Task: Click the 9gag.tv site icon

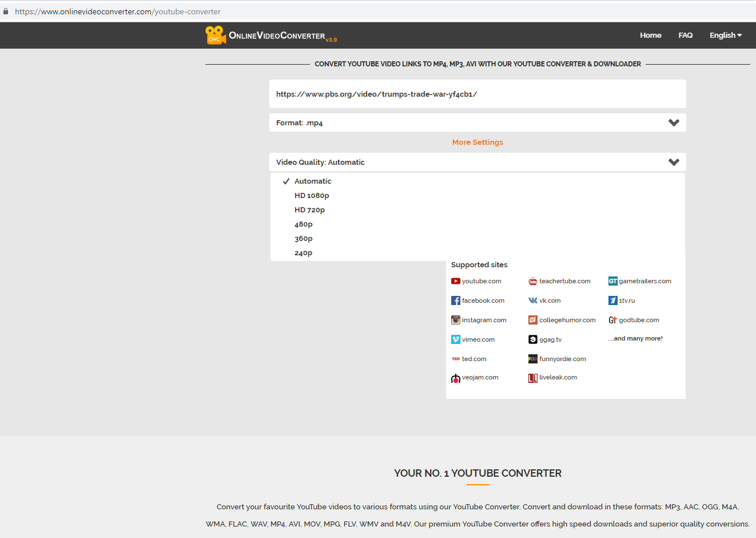Action: pos(533,339)
